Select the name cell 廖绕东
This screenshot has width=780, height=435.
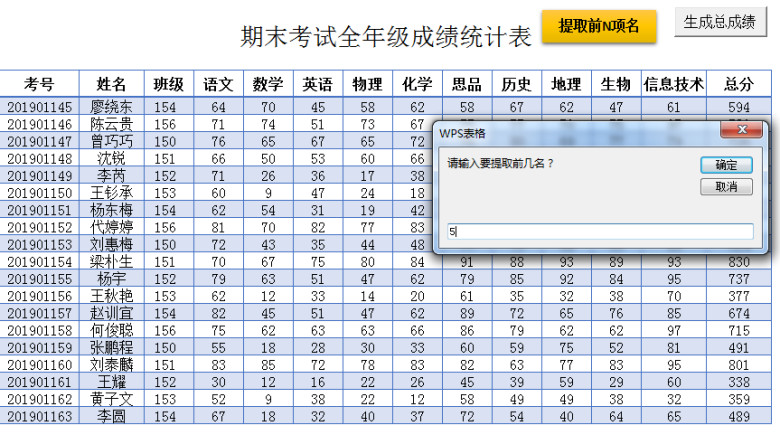coord(111,107)
